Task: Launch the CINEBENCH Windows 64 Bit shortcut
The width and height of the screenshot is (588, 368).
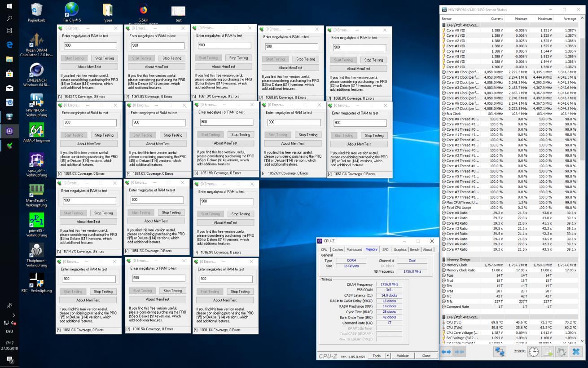Action: [36, 75]
